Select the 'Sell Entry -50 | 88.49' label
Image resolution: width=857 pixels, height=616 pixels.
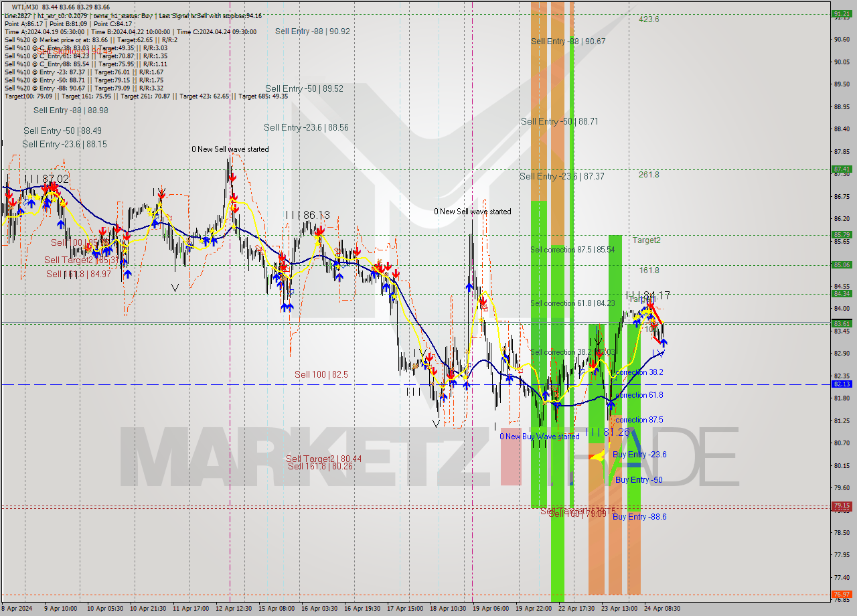[x=63, y=131]
